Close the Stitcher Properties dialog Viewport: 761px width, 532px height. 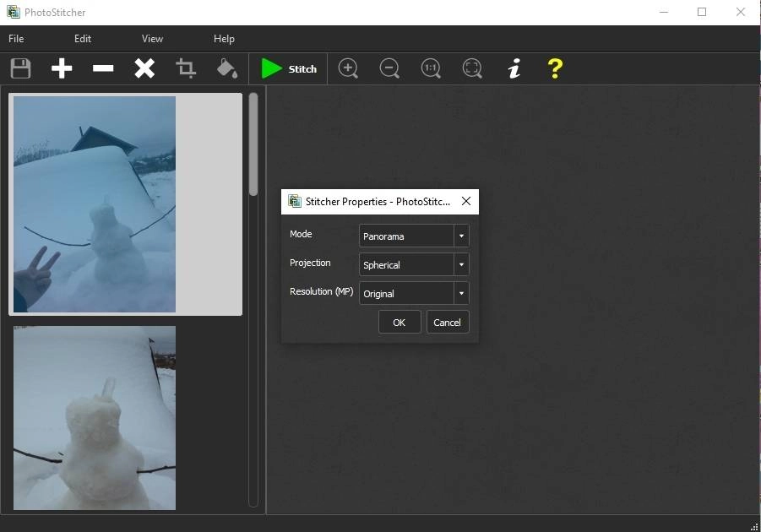pyautogui.click(x=466, y=201)
